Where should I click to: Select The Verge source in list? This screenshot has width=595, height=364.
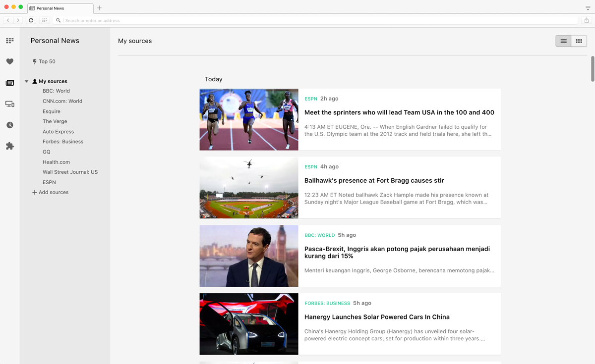click(55, 121)
